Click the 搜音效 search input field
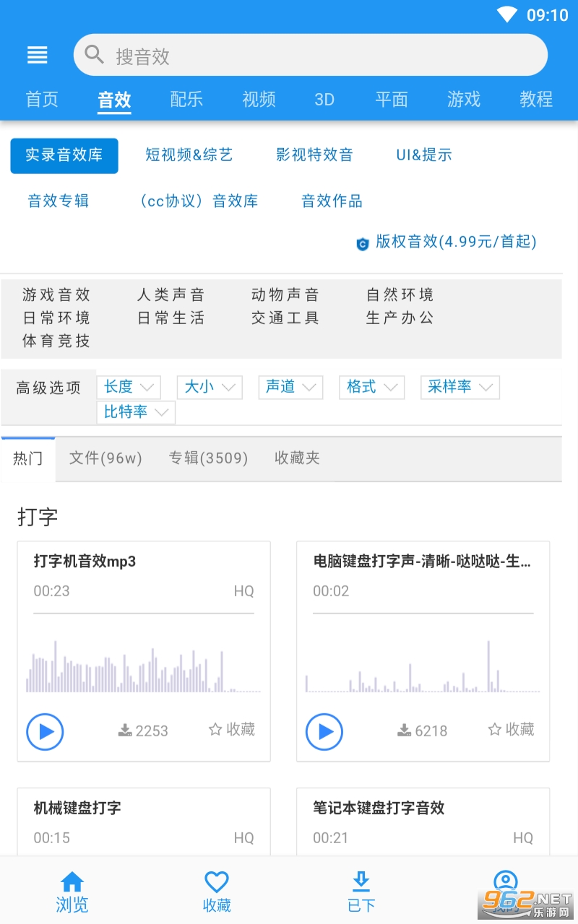 click(x=318, y=56)
